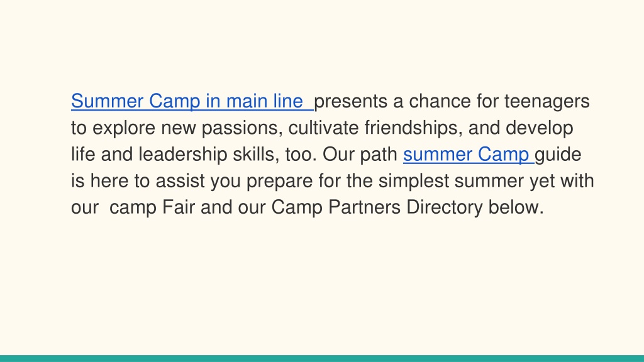Click the word "presents" after the first link
Viewport: 644px width, 362px height.
350,102
